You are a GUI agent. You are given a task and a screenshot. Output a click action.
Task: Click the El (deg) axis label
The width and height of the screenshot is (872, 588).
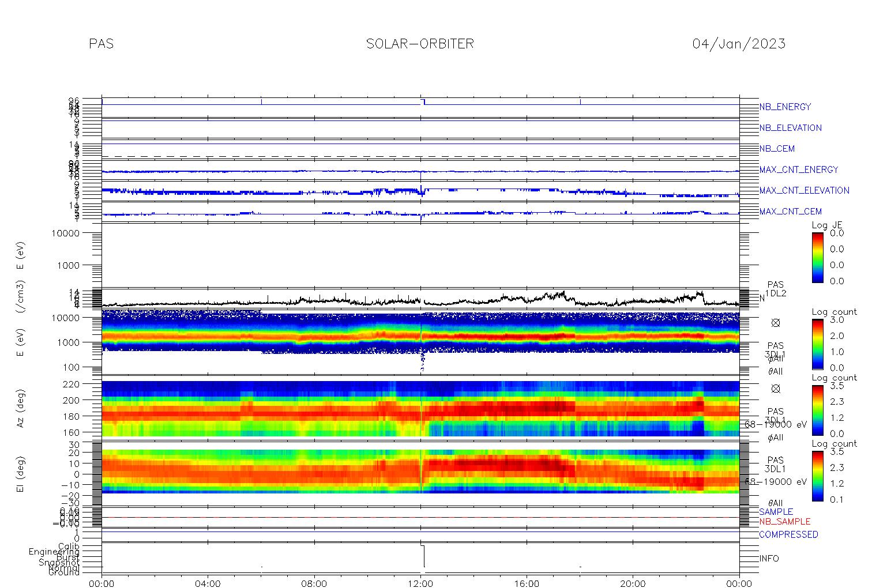click(x=21, y=474)
